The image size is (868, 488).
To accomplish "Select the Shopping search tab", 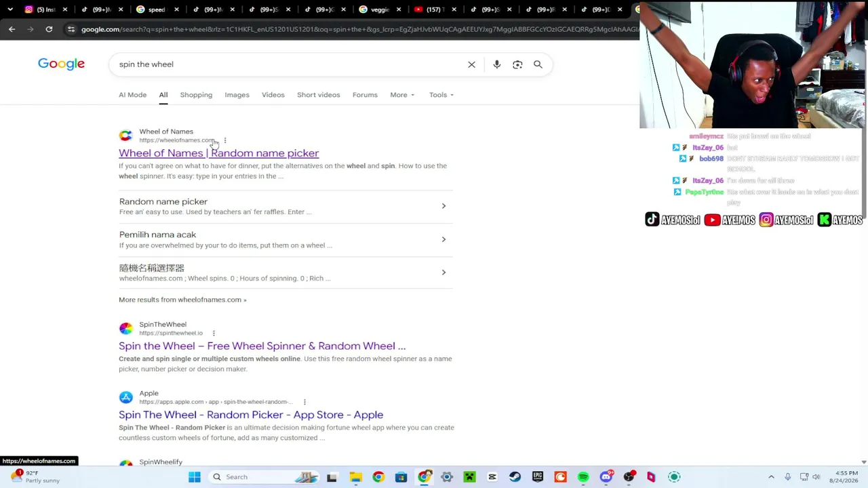I will pos(196,95).
